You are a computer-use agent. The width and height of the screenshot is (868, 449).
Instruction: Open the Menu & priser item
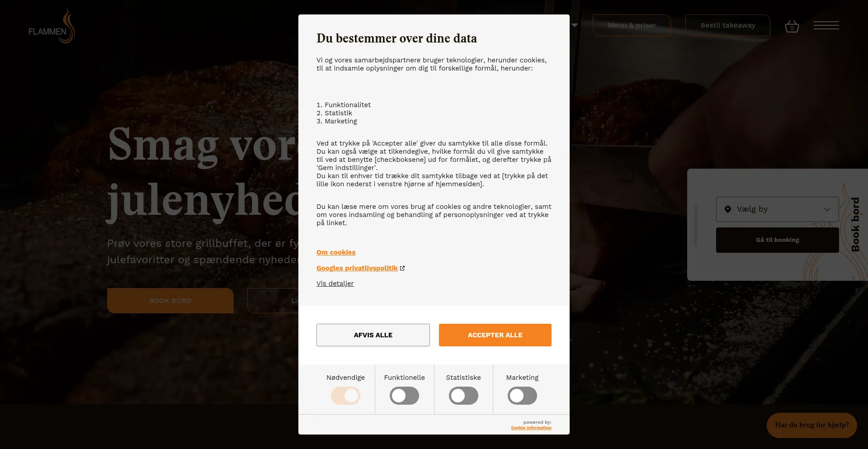[632, 25]
